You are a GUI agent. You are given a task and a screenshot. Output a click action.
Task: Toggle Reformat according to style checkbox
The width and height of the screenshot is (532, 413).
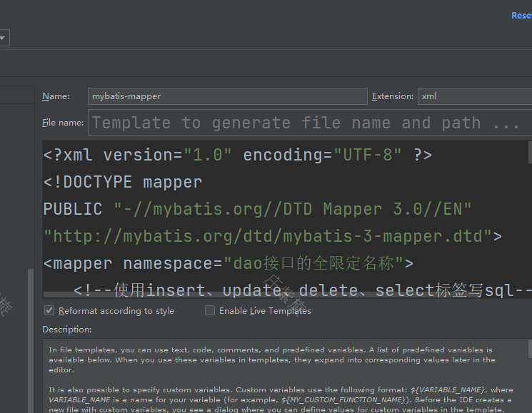(x=49, y=310)
